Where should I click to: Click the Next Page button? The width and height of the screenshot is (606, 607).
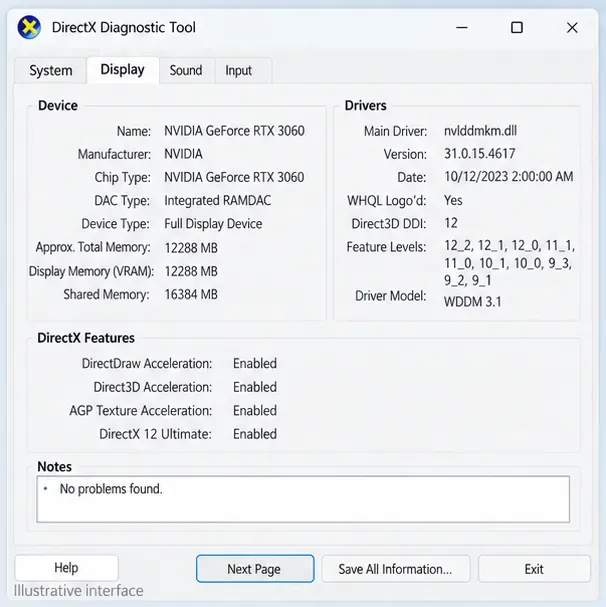click(x=255, y=569)
